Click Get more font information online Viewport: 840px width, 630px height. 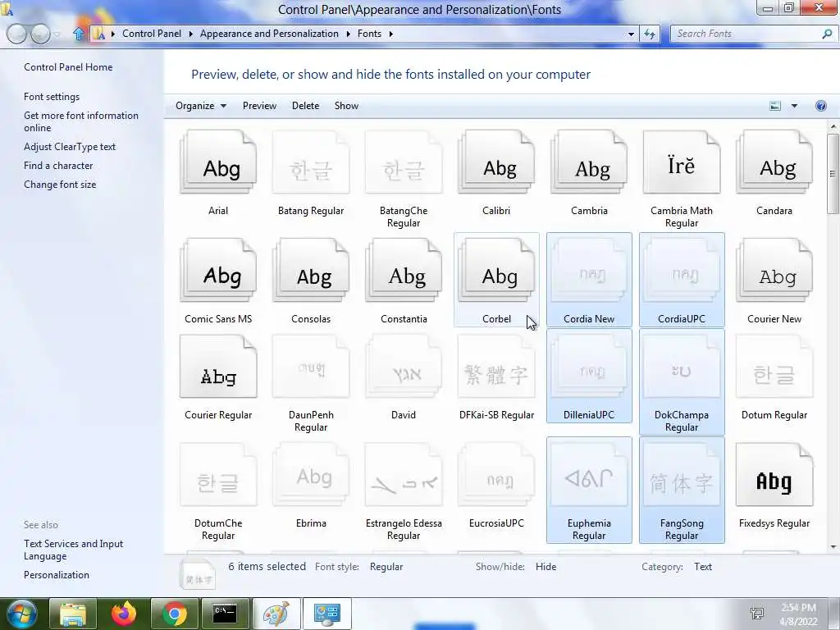click(x=81, y=121)
